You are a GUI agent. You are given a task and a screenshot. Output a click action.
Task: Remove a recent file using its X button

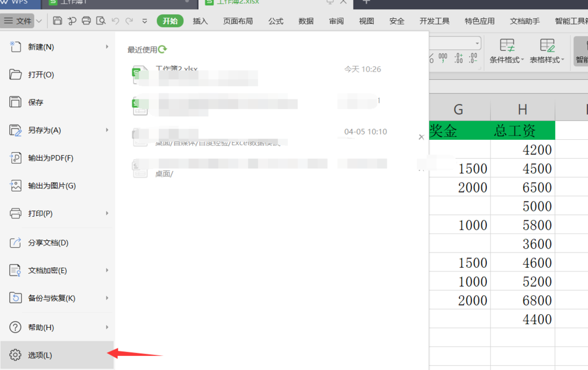[422, 137]
